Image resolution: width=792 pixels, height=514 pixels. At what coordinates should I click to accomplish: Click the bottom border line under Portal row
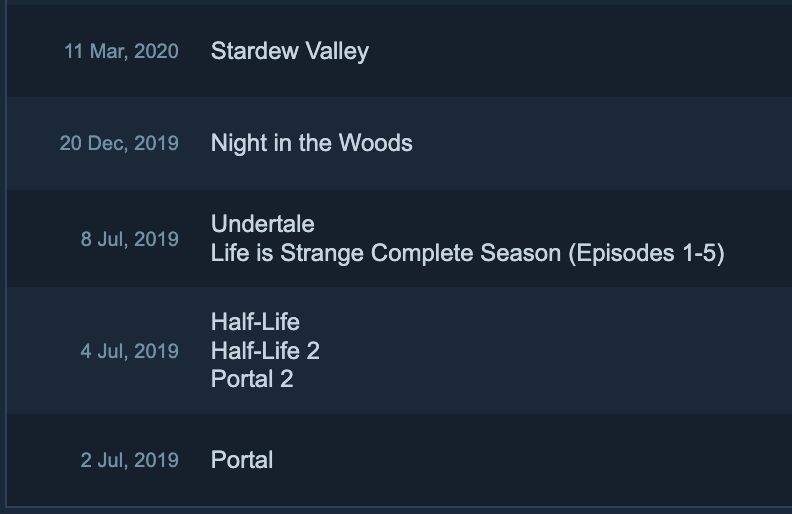[399, 506]
